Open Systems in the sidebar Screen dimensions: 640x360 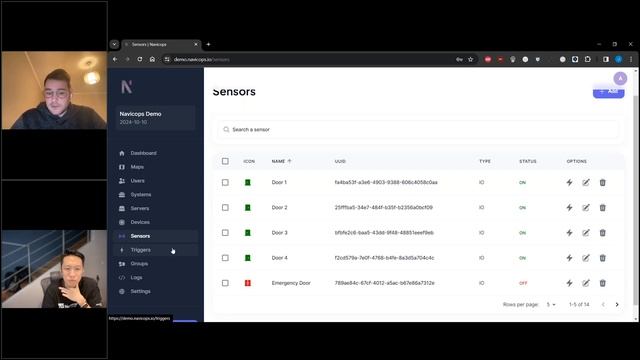(x=156, y=195)
